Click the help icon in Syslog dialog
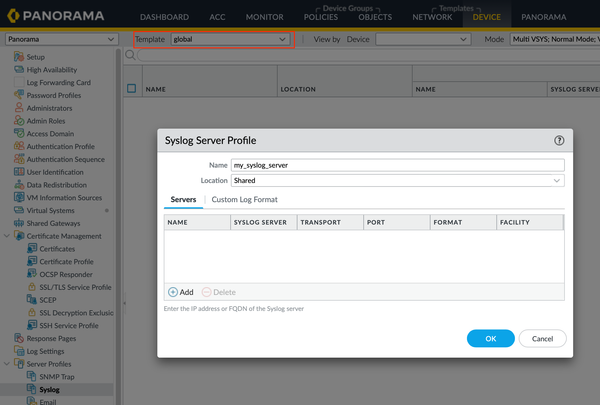600x405 pixels. point(559,141)
